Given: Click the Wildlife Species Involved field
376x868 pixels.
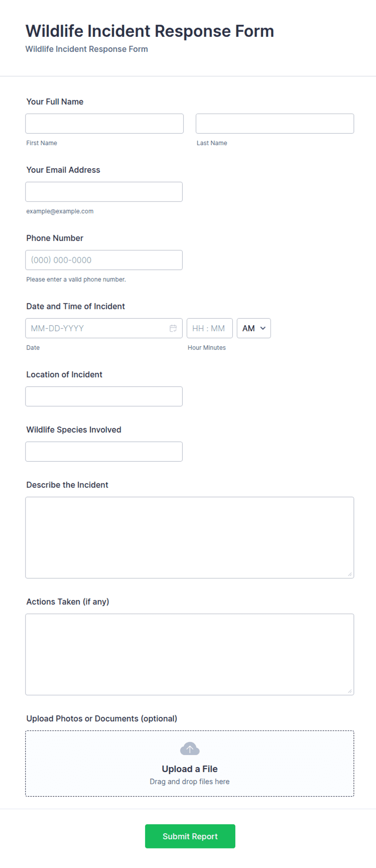Looking at the screenshot, I should [104, 451].
